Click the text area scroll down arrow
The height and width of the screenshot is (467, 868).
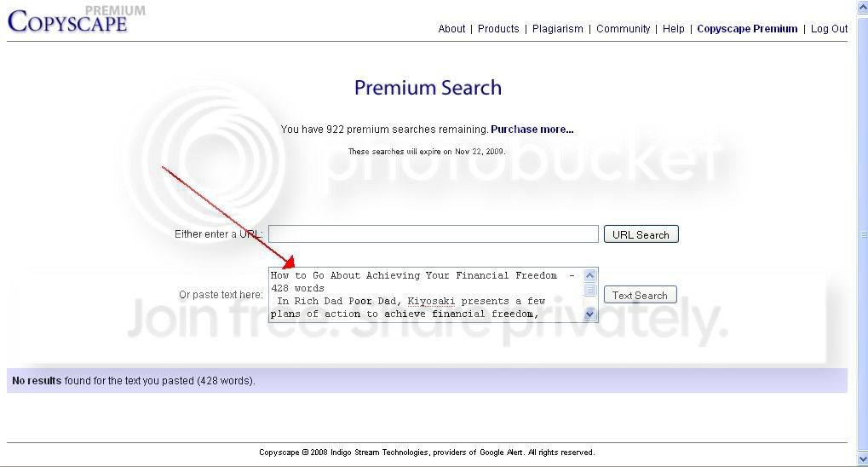(x=589, y=314)
